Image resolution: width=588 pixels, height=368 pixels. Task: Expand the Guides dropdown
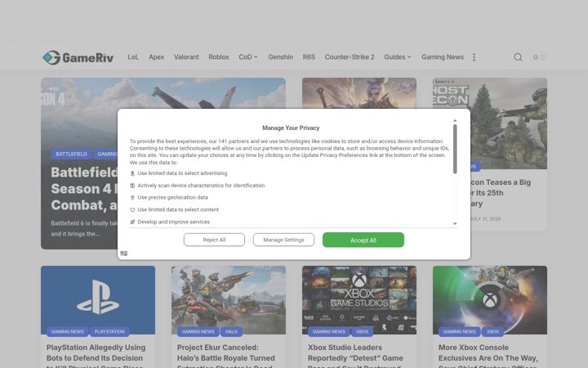click(x=398, y=57)
